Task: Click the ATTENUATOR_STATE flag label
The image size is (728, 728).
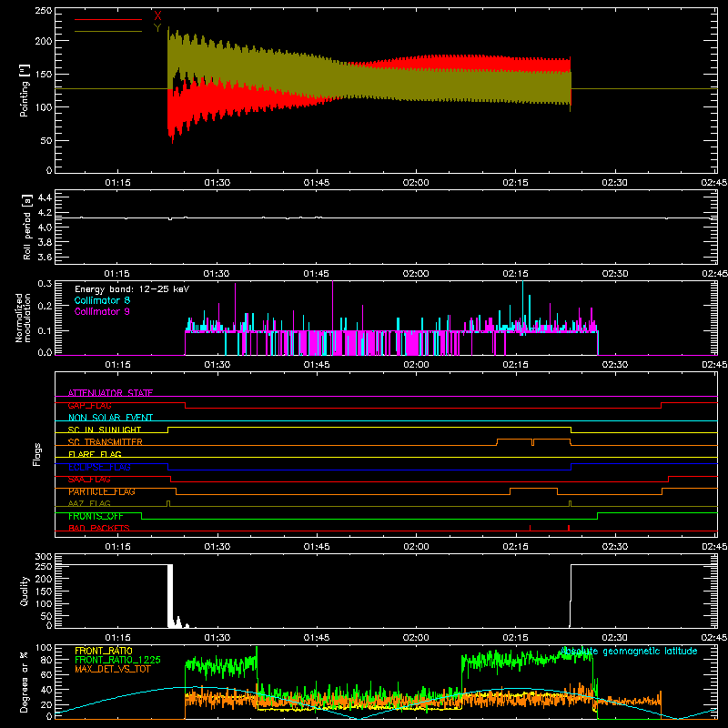Action: coord(110,393)
